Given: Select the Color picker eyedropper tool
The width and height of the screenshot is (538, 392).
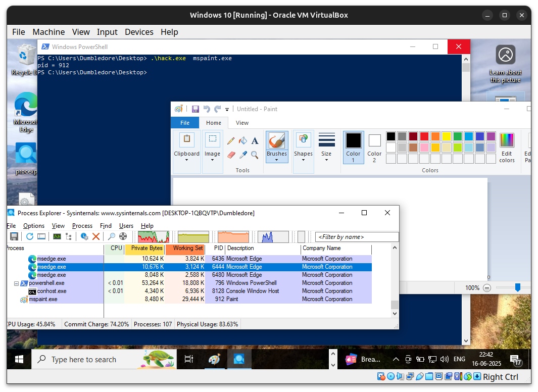Looking at the screenshot, I should pyautogui.click(x=243, y=155).
